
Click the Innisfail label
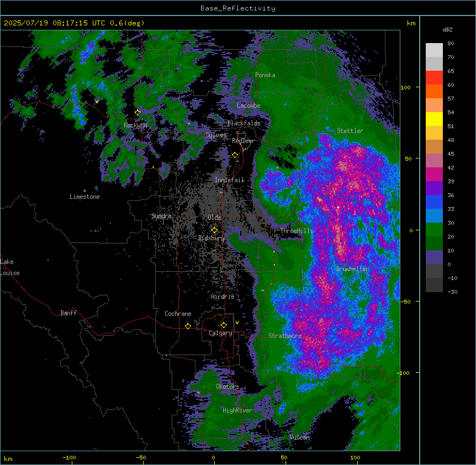point(229,180)
